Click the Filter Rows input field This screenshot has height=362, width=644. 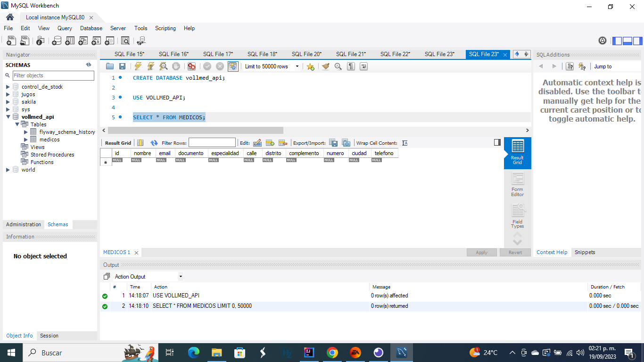(x=212, y=142)
